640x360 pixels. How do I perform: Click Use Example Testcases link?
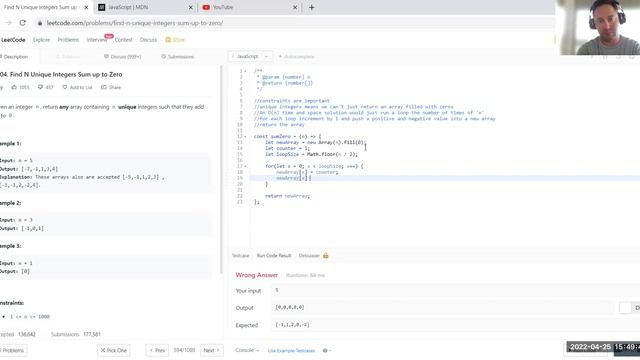coord(291,351)
